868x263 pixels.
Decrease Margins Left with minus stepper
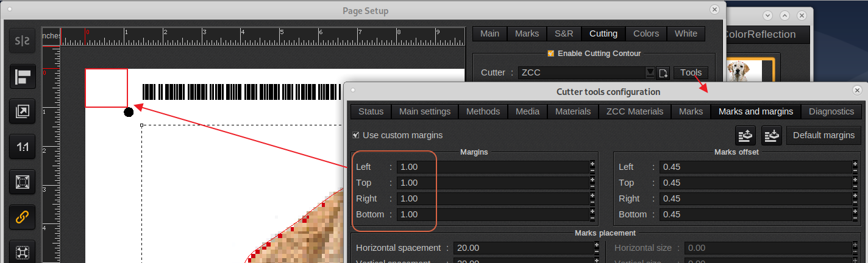(592, 170)
